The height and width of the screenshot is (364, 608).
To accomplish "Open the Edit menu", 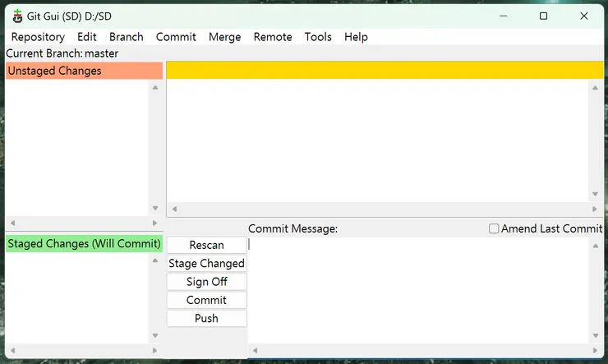I will click(x=87, y=37).
